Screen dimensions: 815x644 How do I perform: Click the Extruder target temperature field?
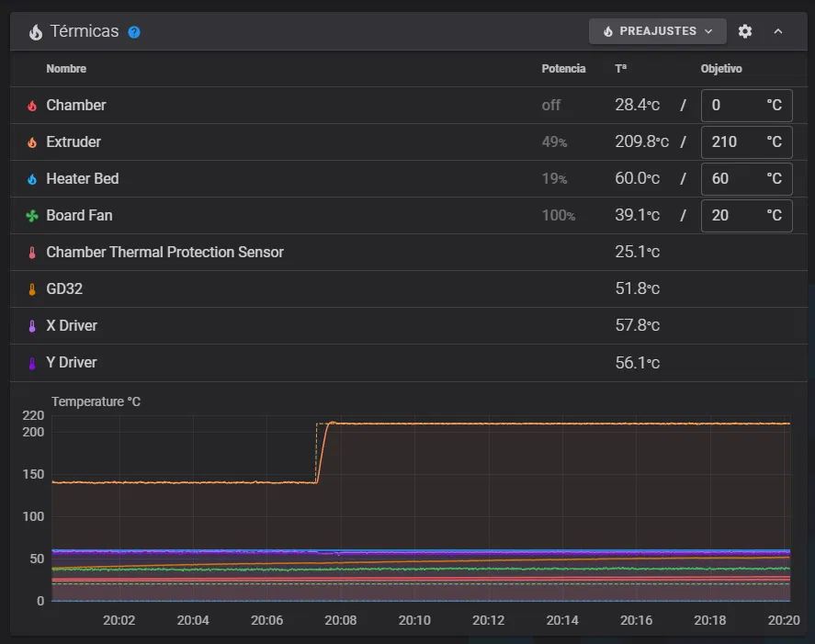pos(735,142)
